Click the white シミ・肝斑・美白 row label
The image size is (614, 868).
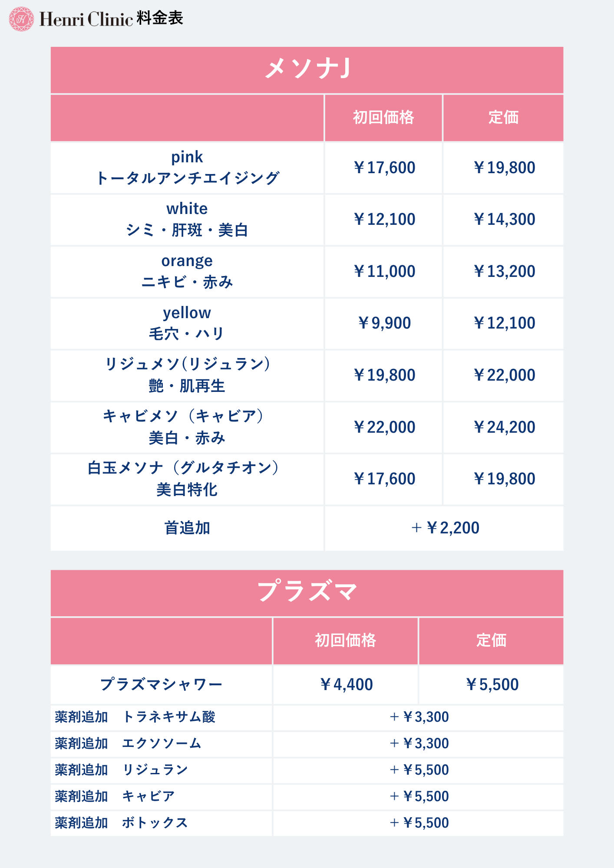(187, 220)
